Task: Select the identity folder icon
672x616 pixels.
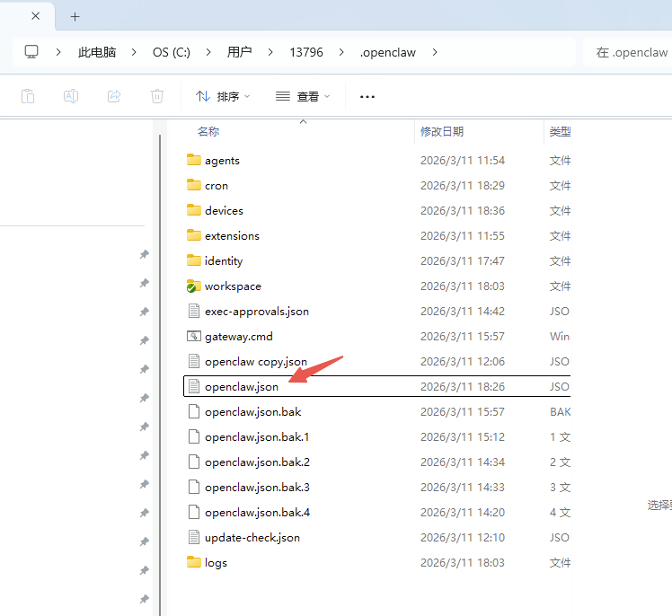Action: [194, 260]
